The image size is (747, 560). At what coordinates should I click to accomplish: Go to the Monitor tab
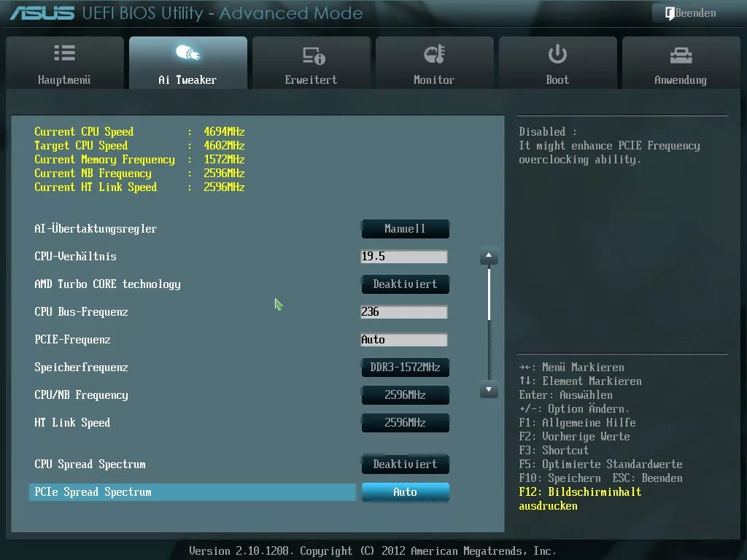[x=434, y=63]
